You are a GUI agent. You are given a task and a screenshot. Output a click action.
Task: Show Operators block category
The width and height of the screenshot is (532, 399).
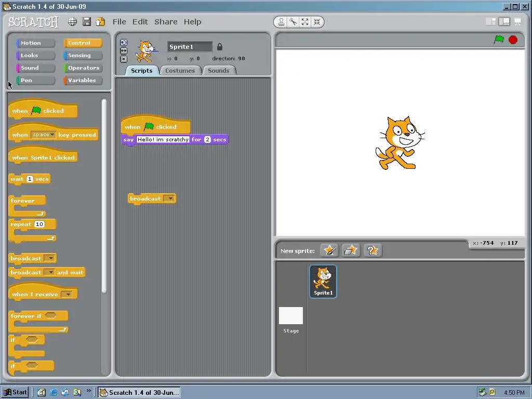(83, 68)
